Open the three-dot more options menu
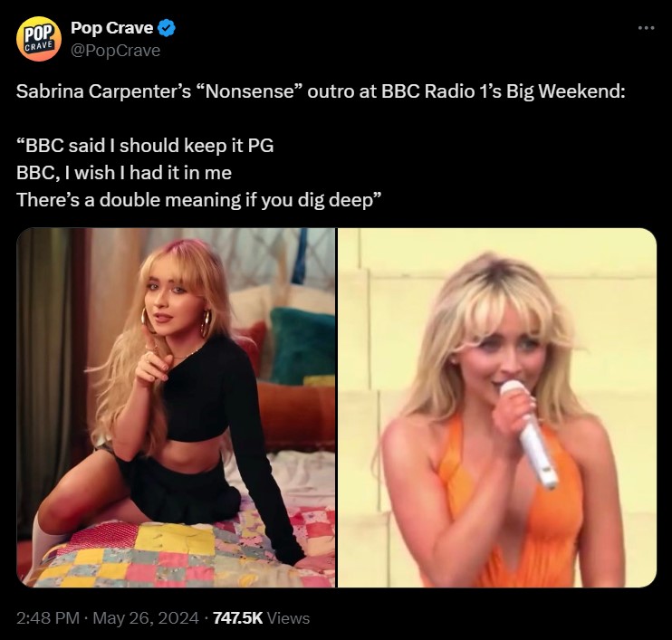Screen dimensions: 672x640 [x=646, y=28]
